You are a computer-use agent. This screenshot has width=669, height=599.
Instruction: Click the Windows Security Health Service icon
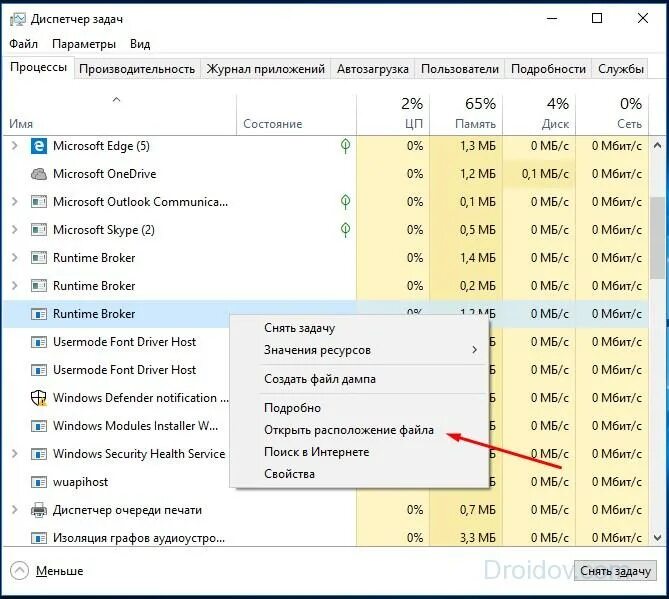(x=39, y=454)
